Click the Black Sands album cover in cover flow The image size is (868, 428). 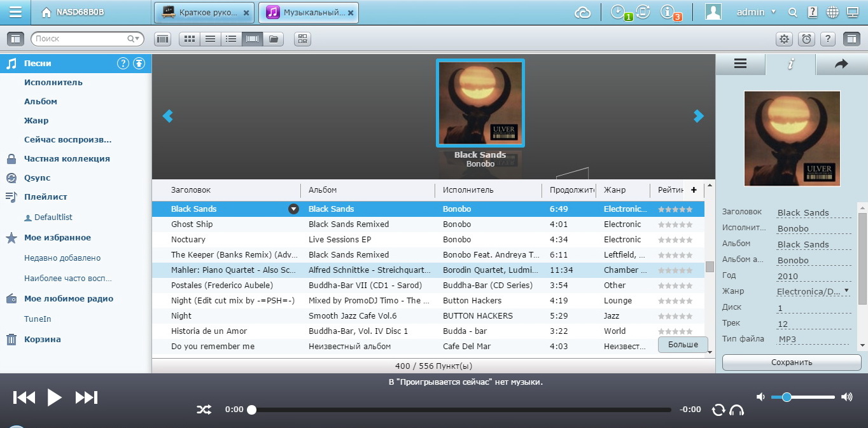click(480, 103)
